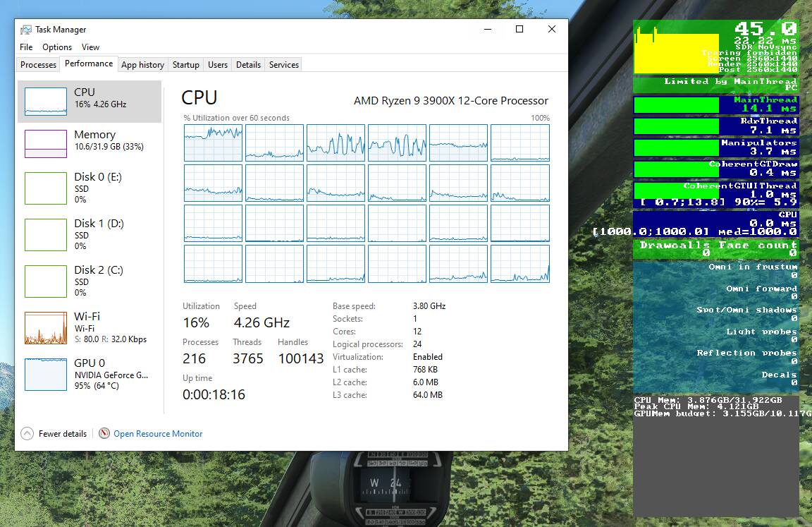Click the Resource Monitor gauge icon
Image resolution: width=812 pixels, height=527 pixels.
pos(104,434)
